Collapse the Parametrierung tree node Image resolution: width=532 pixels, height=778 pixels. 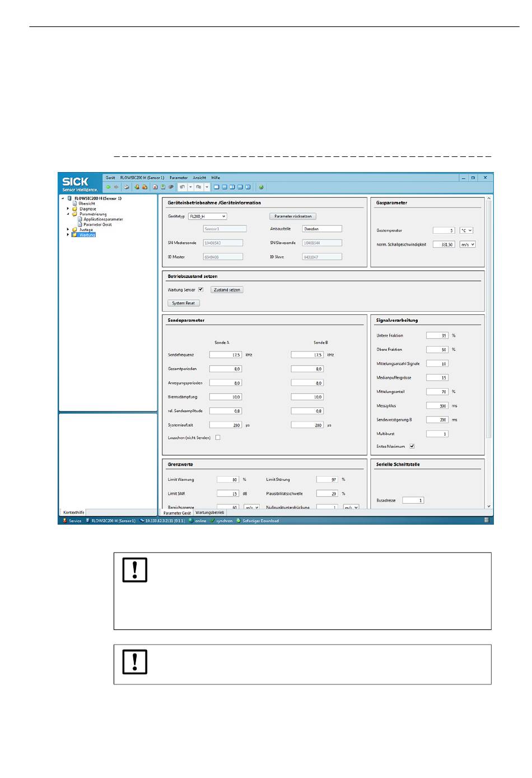[x=68, y=214]
